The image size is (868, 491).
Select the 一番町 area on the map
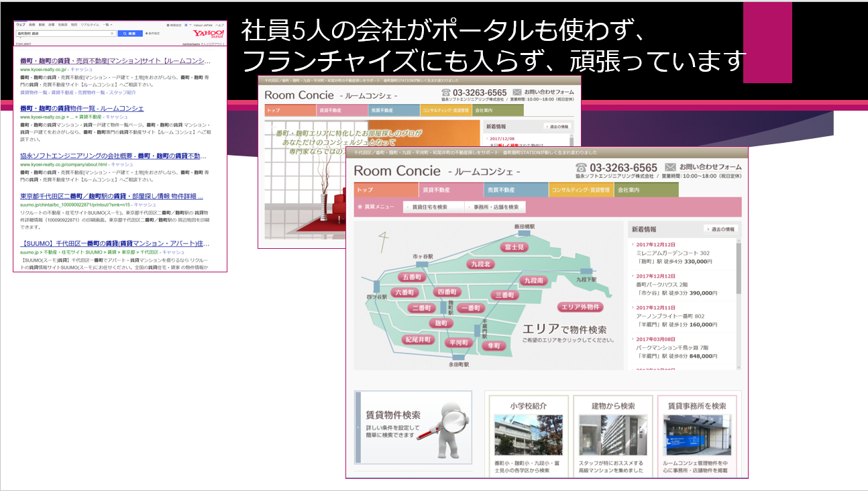pos(472,308)
